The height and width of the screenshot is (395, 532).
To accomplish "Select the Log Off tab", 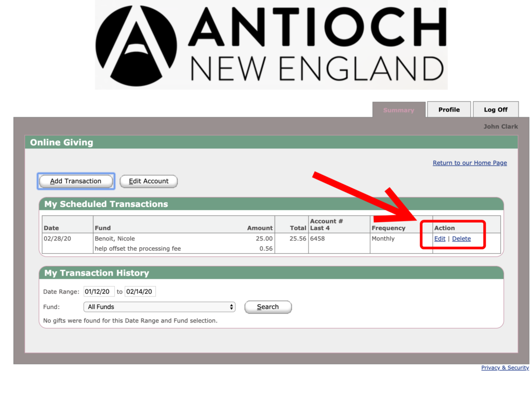I will (x=496, y=110).
